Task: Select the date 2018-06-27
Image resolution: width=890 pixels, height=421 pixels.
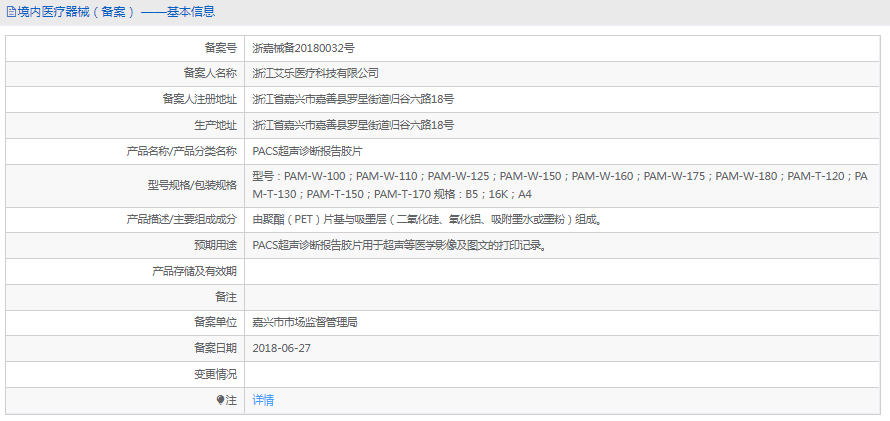Action: click(x=282, y=348)
